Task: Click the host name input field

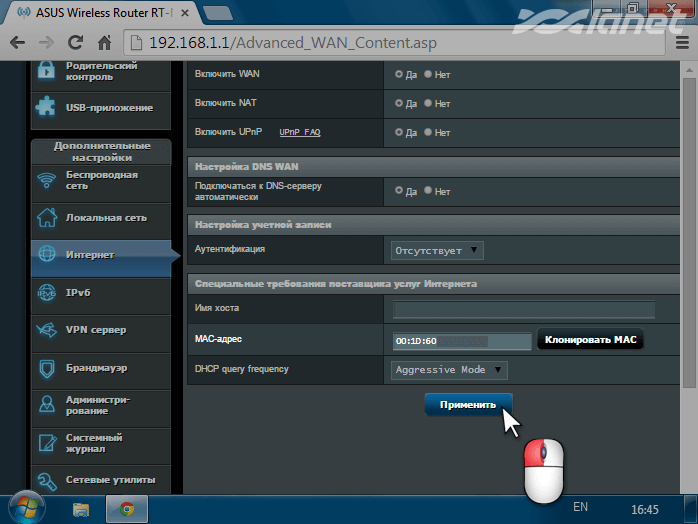Action: (523, 310)
